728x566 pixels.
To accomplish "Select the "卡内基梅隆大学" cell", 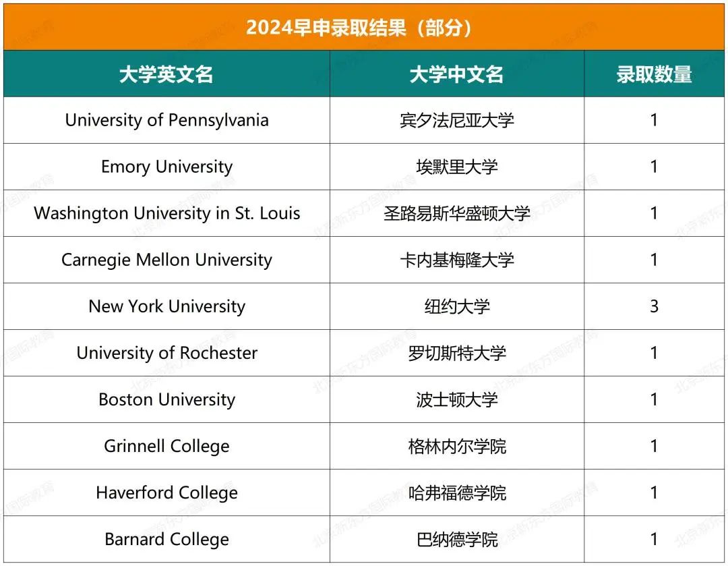I will (457, 260).
